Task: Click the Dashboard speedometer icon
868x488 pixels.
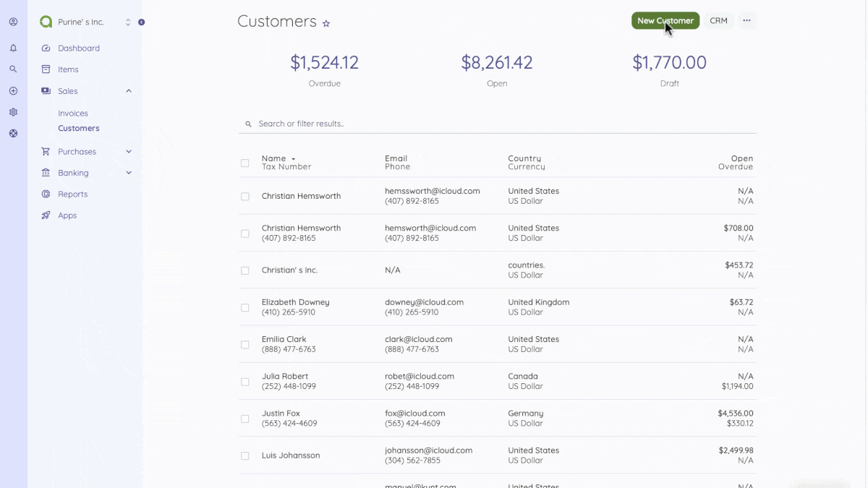Action: click(46, 48)
